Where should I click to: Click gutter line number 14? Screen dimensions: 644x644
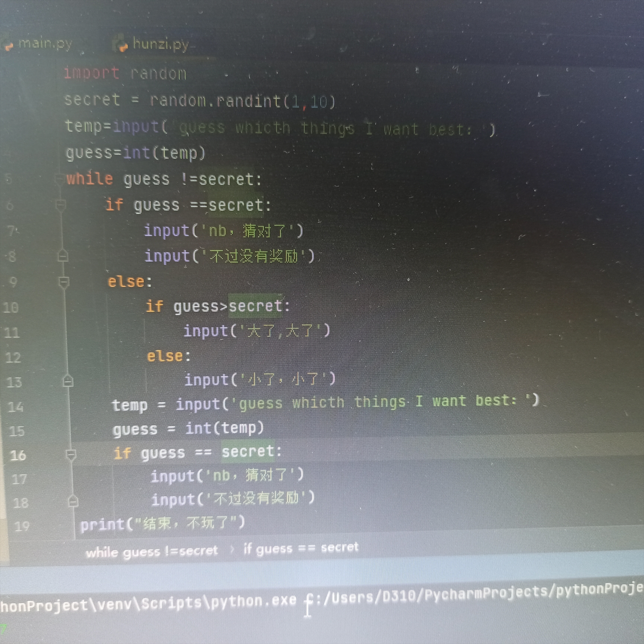[x=15, y=407]
